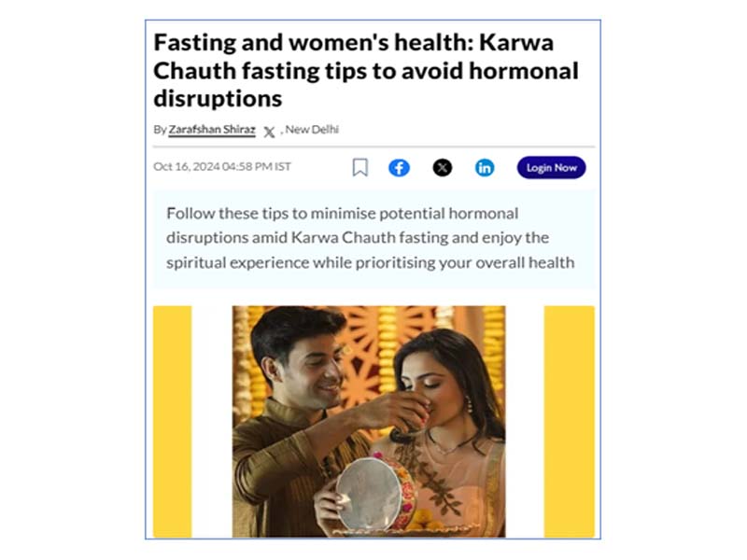
Task: Click the article headline about Karwa Chauth fasting
Action: pos(366,71)
